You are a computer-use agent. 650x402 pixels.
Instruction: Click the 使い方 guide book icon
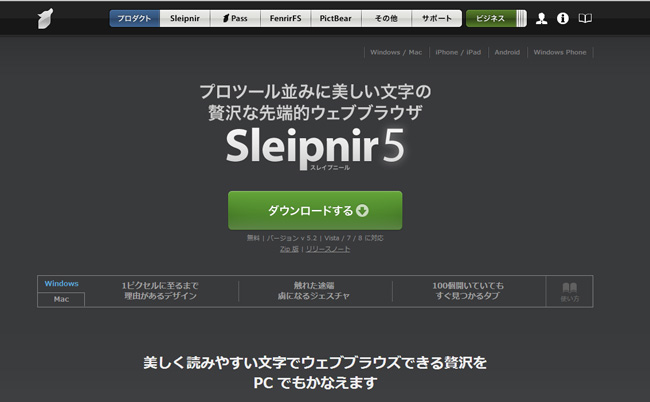[x=570, y=292]
